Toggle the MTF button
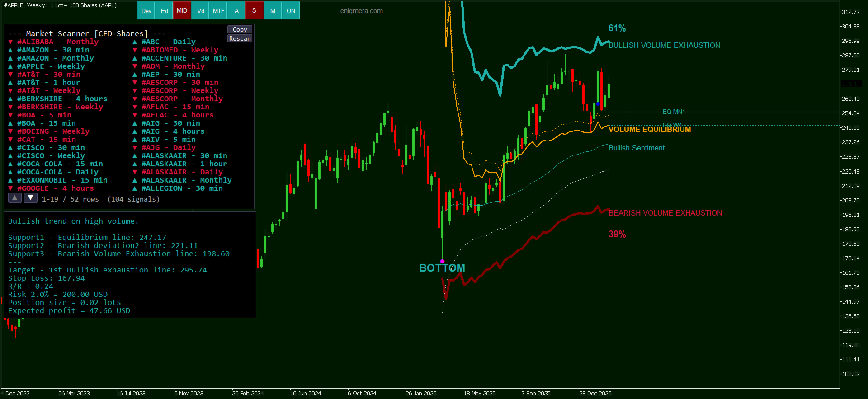The width and height of the screenshot is (868, 399). (218, 11)
